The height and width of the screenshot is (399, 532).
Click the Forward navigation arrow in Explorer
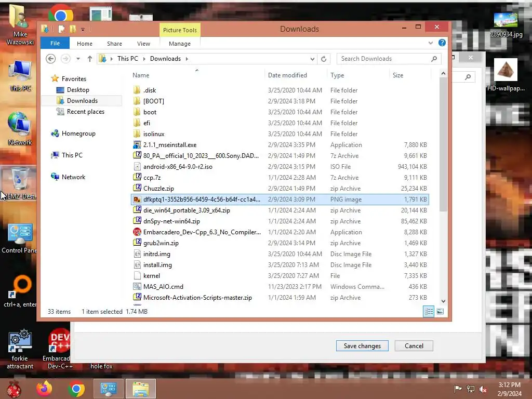(x=65, y=59)
